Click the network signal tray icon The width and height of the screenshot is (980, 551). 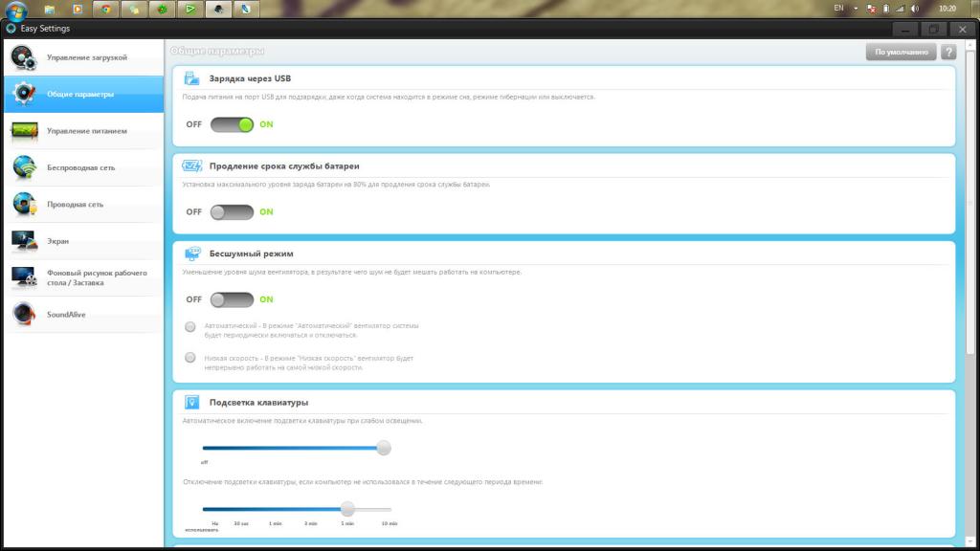tap(900, 9)
